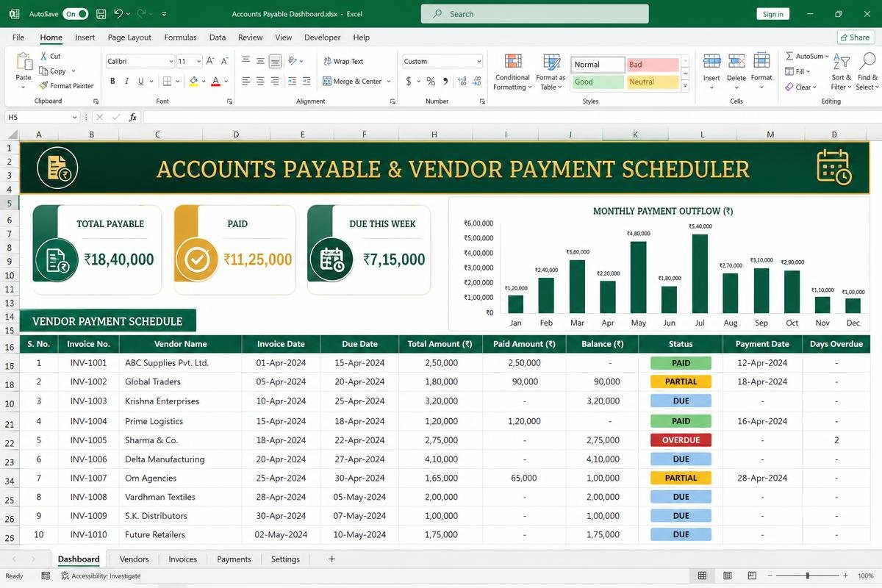The height and width of the screenshot is (588, 882).
Task: Open the Custom number format dropdown
Action: [x=479, y=62]
